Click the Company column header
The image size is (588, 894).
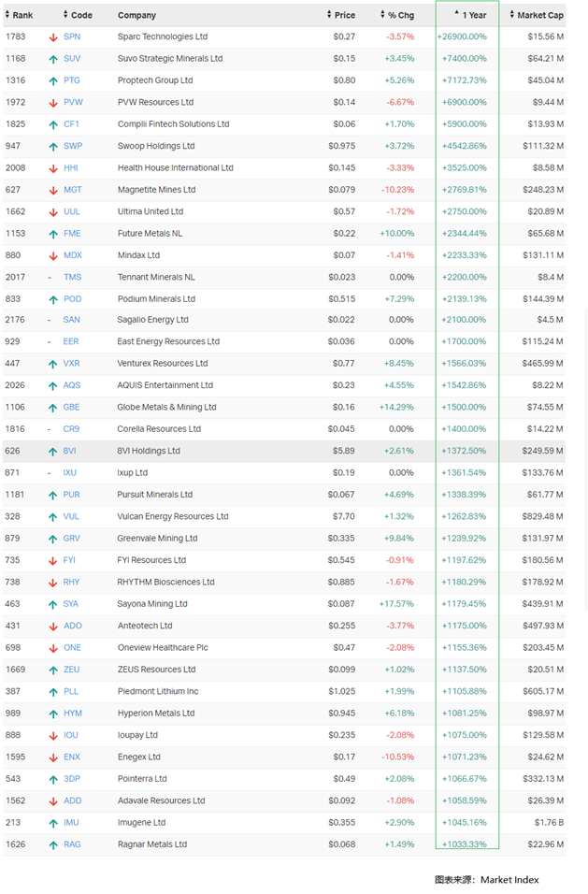pyautogui.click(x=136, y=15)
